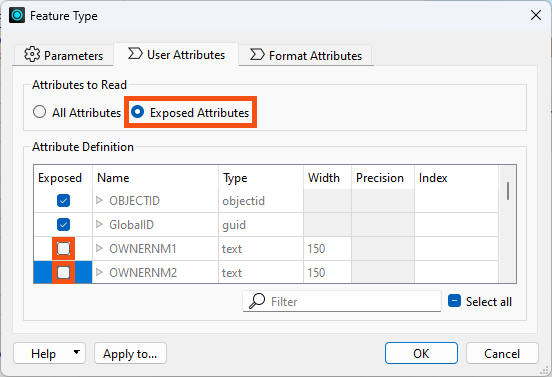Click the OWNERNM2 text type cell

[261, 272]
